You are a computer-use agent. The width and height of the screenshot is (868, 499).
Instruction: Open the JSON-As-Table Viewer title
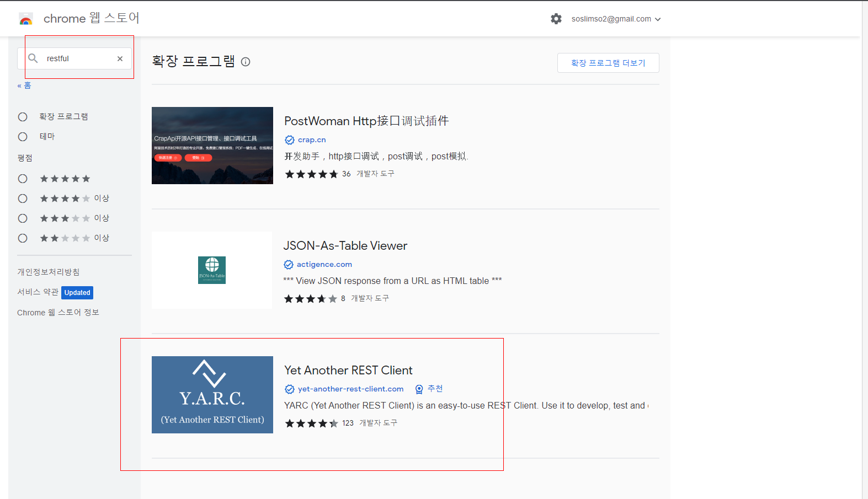(345, 245)
